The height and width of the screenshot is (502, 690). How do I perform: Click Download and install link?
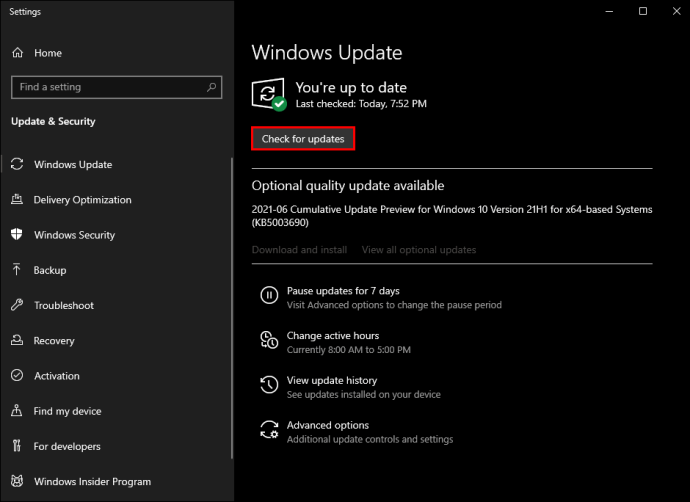click(299, 250)
